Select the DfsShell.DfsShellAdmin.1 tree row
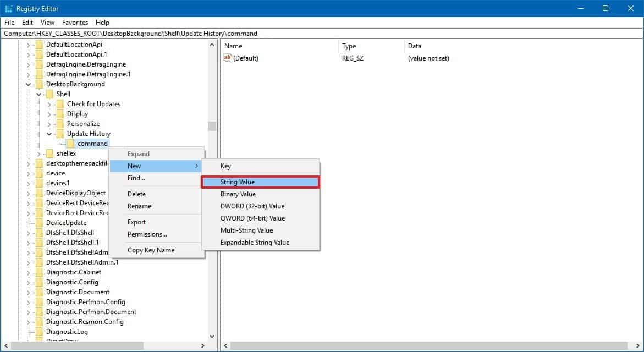 pyautogui.click(x=82, y=262)
